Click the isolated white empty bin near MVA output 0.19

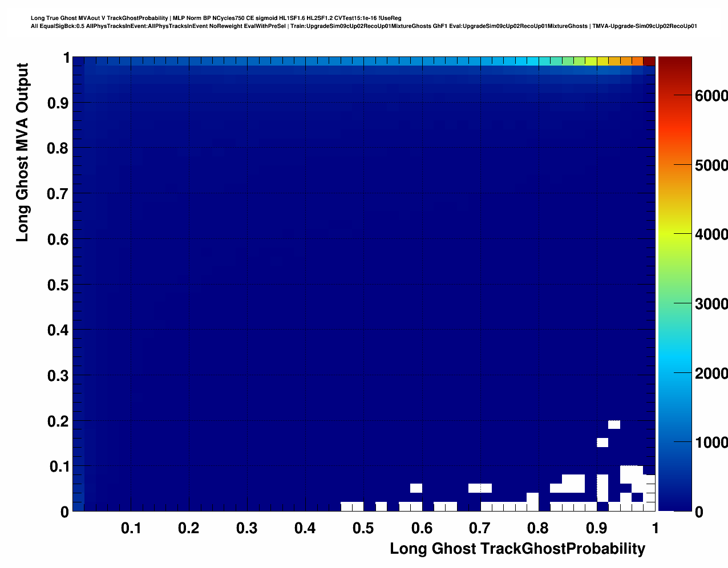tap(614, 424)
